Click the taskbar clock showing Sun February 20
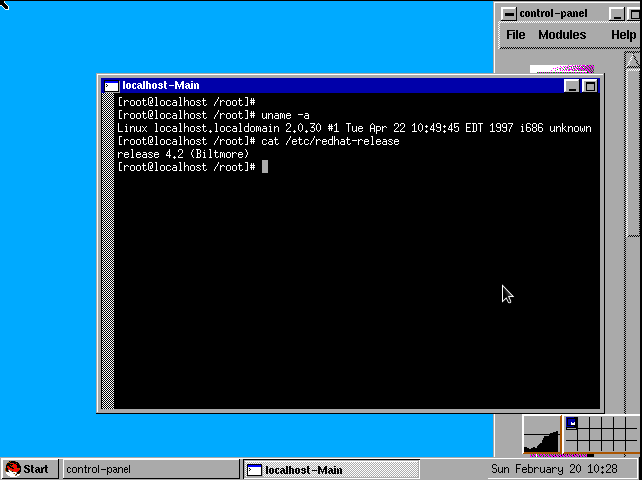The height and width of the screenshot is (480, 642). click(x=553, y=469)
